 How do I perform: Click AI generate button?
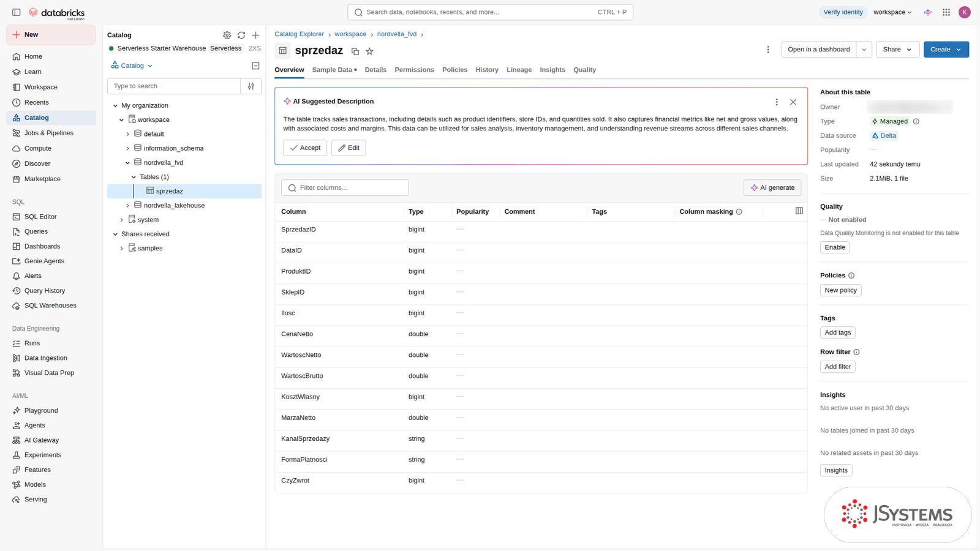coord(772,188)
